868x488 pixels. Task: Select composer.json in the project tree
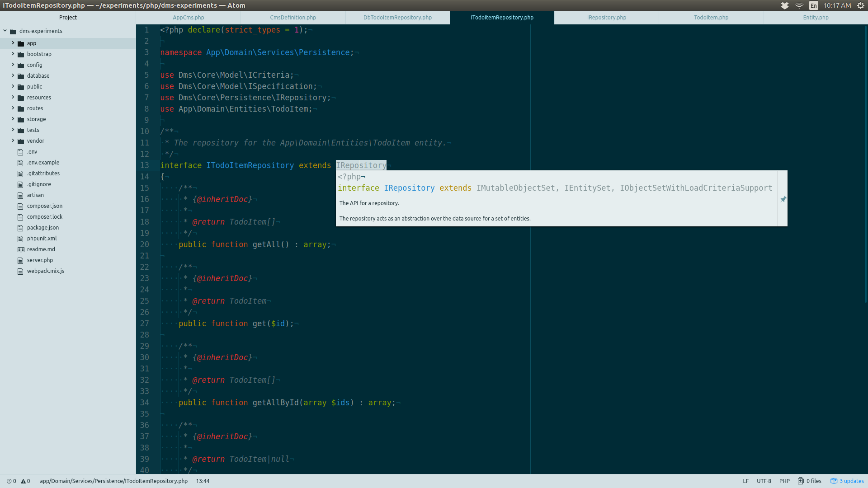44,206
